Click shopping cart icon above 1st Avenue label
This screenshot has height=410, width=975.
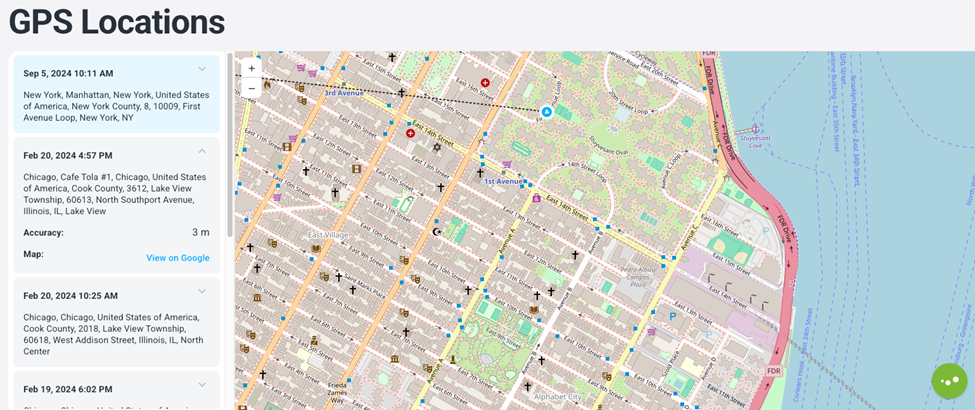coord(507,164)
